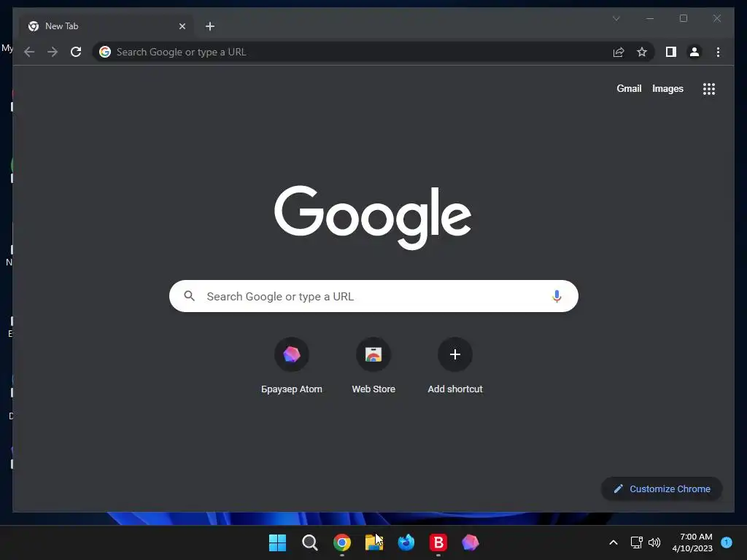Open Chrome's three-dot menu
Viewport: 747px width, 560px height.
[x=718, y=52]
